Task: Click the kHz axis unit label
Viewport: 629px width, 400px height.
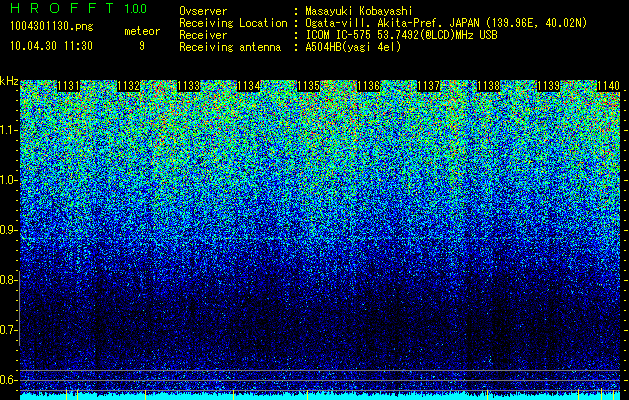Action: pyautogui.click(x=9, y=81)
